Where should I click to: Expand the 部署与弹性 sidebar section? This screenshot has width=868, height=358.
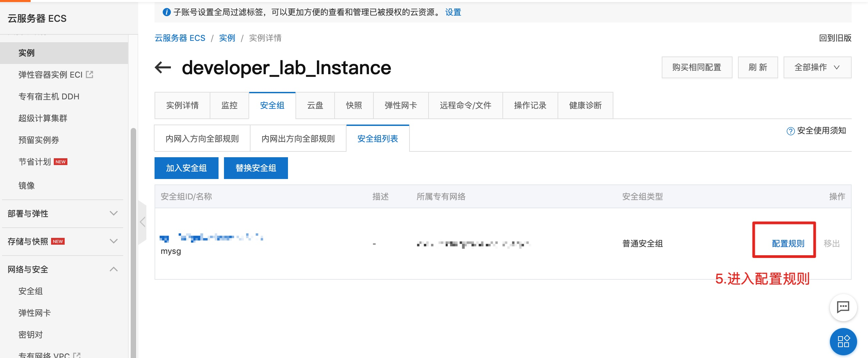click(x=113, y=213)
